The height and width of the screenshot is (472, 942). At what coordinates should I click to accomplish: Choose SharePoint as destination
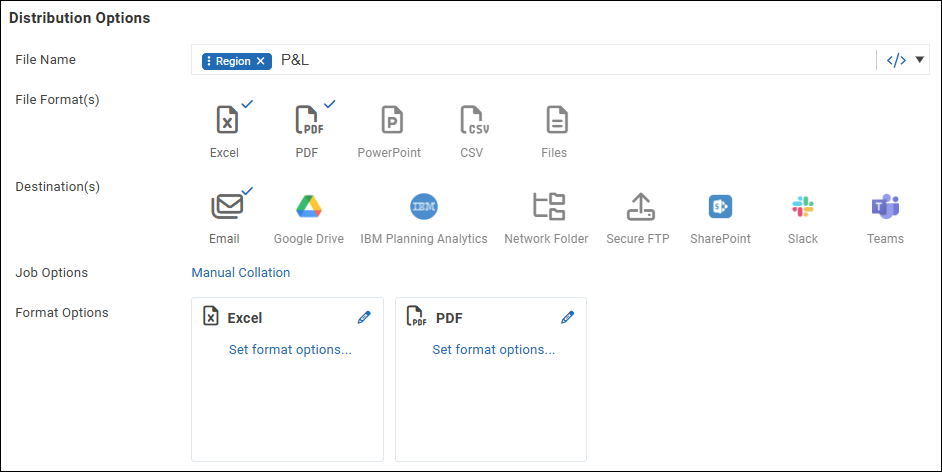tap(720, 207)
